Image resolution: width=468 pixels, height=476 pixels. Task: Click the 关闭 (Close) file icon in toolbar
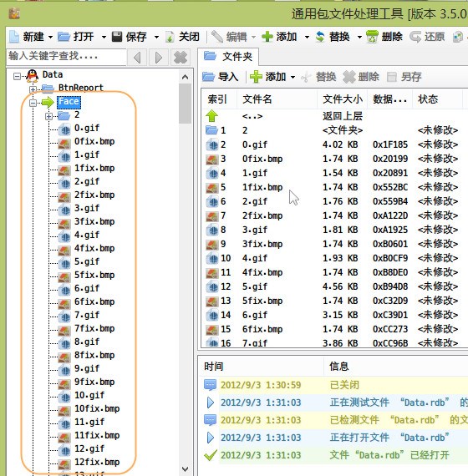click(170, 37)
